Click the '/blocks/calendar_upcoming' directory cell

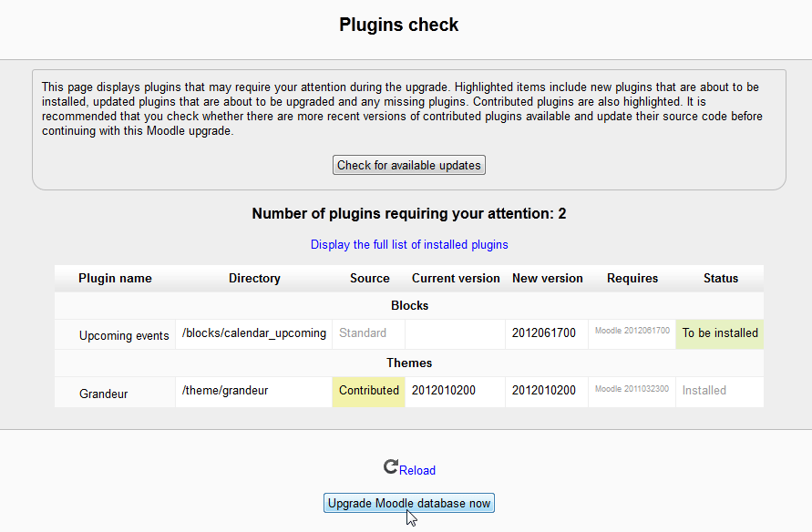tap(254, 332)
